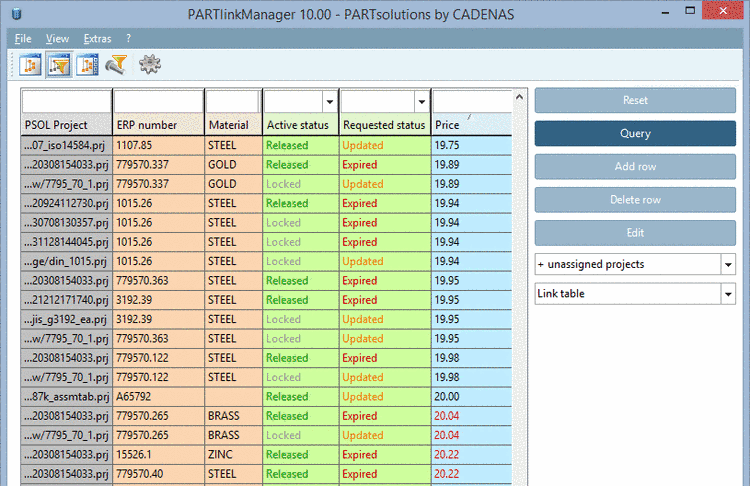Screen dimensions: 750x486
Task: Toggle the tree window with filter funnel icon
Action: [x=59, y=65]
